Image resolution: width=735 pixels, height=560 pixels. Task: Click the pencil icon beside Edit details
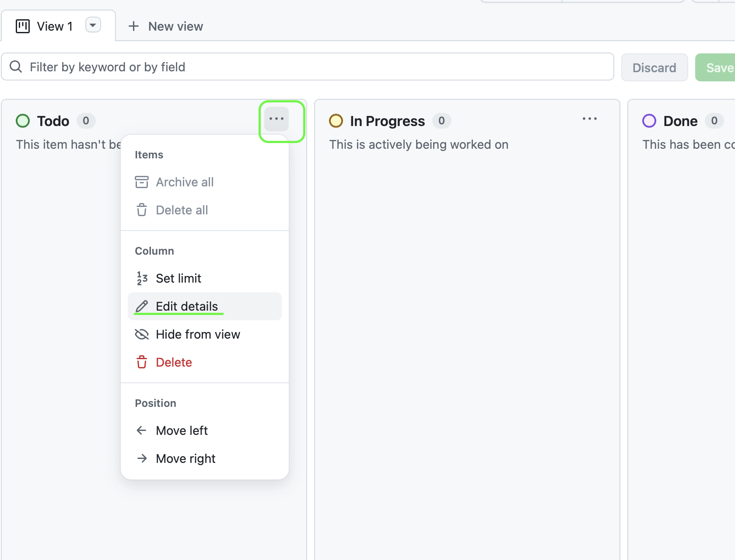(142, 306)
